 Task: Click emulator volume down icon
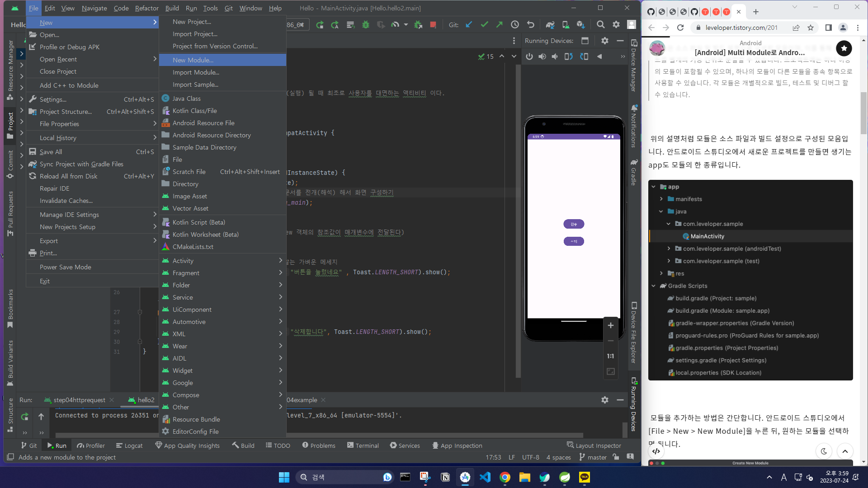[x=555, y=56]
